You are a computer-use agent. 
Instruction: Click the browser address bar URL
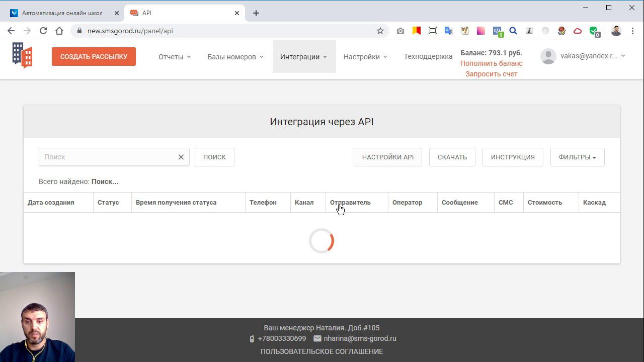(130, 31)
